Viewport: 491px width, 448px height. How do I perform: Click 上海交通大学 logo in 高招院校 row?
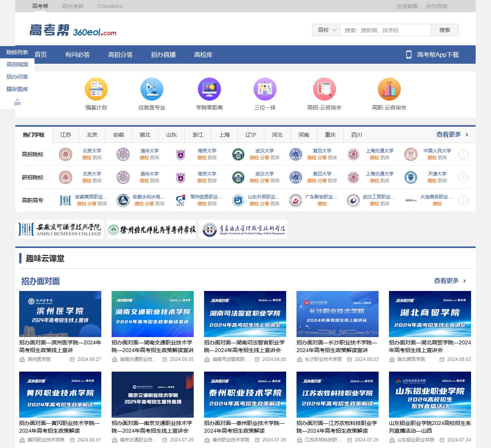tap(353, 154)
